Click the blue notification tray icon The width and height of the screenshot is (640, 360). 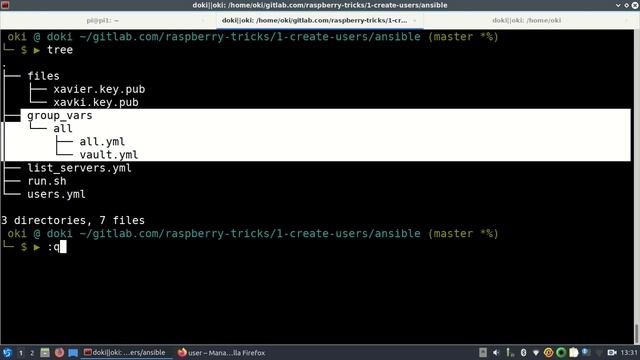(586, 352)
